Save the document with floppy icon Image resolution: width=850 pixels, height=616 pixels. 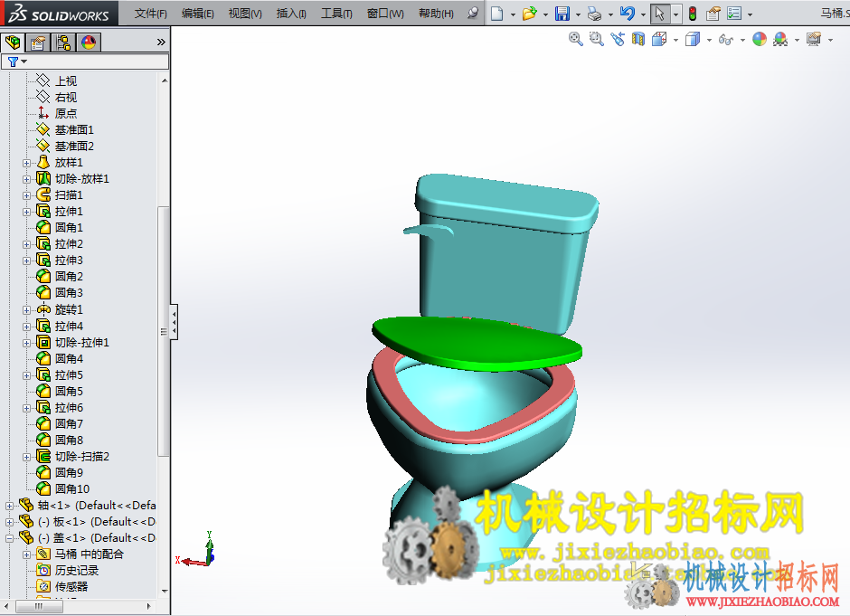click(x=562, y=14)
